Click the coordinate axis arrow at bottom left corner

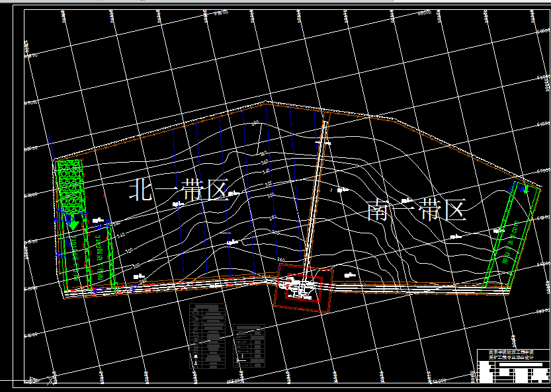[30, 380]
